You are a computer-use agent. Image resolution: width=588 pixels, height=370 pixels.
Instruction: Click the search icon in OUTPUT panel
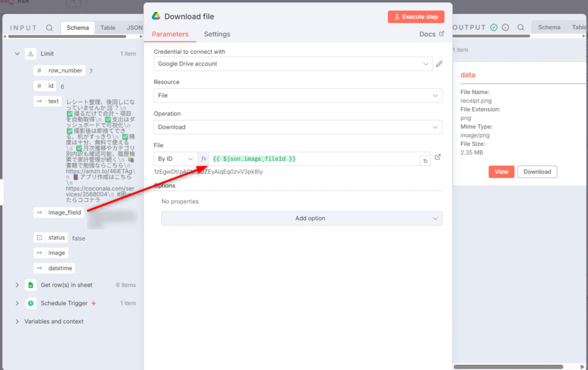click(520, 28)
